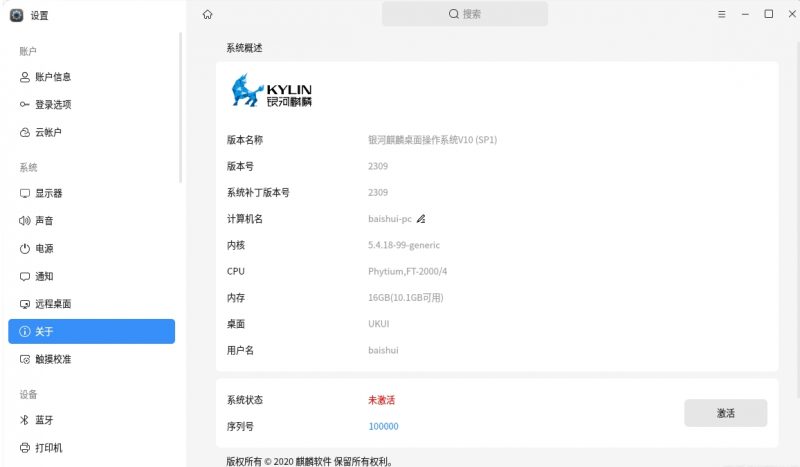Click the power icon in sidebar
The height and width of the screenshot is (467, 800).
pos(24,249)
